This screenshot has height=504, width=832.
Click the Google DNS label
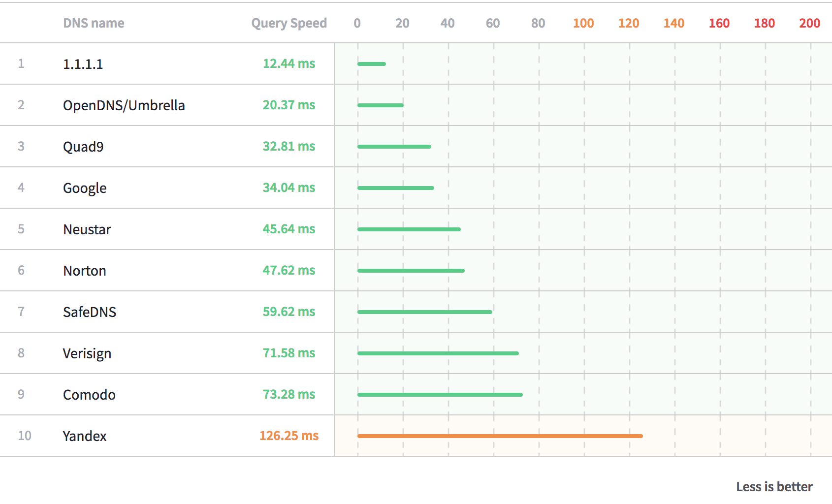[84, 188]
